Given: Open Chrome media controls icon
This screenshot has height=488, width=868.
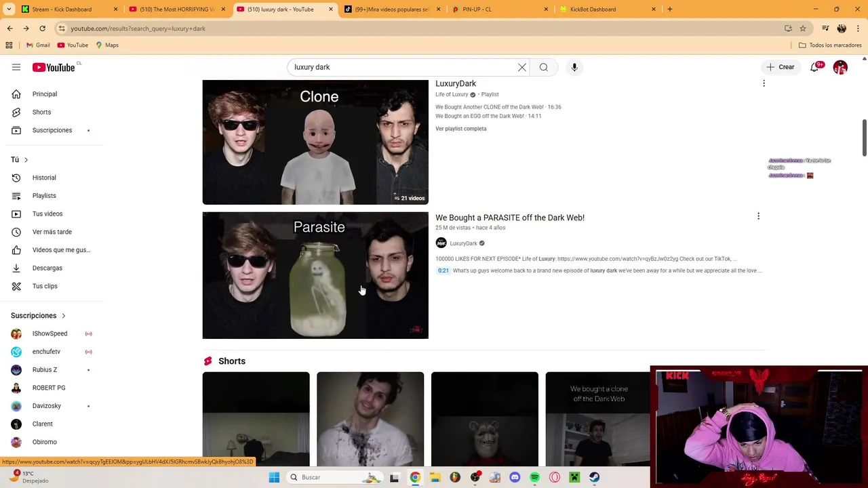Looking at the screenshot, I should [825, 28].
